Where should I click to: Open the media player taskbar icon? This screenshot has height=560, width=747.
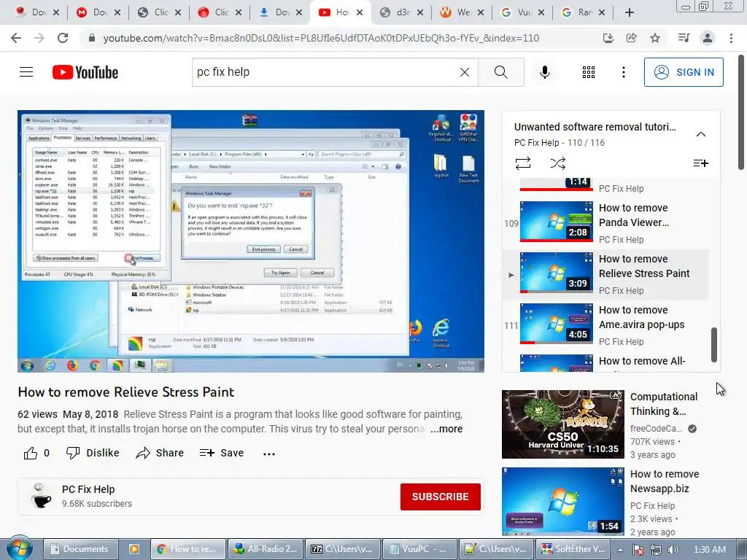pos(134,549)
